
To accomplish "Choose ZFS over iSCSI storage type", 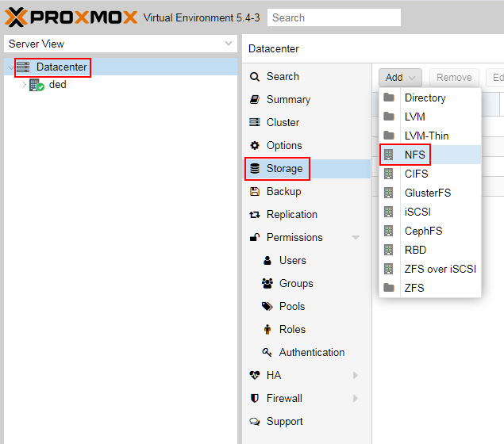I will click(x=440, y=269).
